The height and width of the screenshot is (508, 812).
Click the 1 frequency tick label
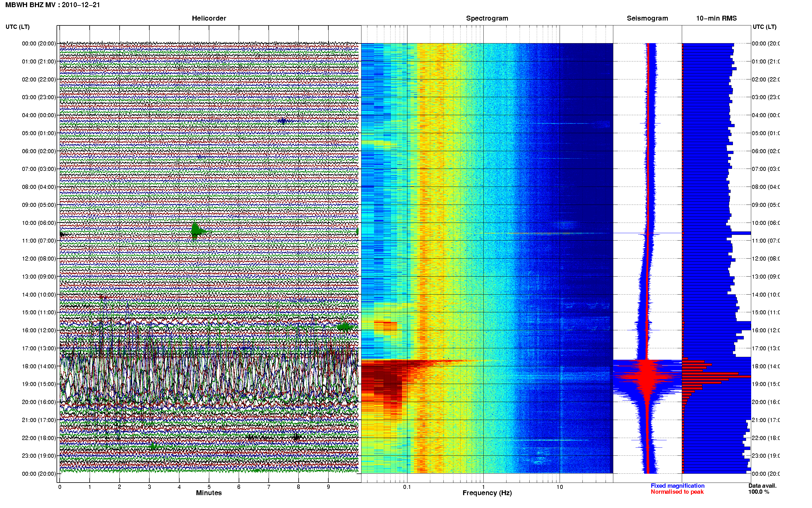click(483, 487)
